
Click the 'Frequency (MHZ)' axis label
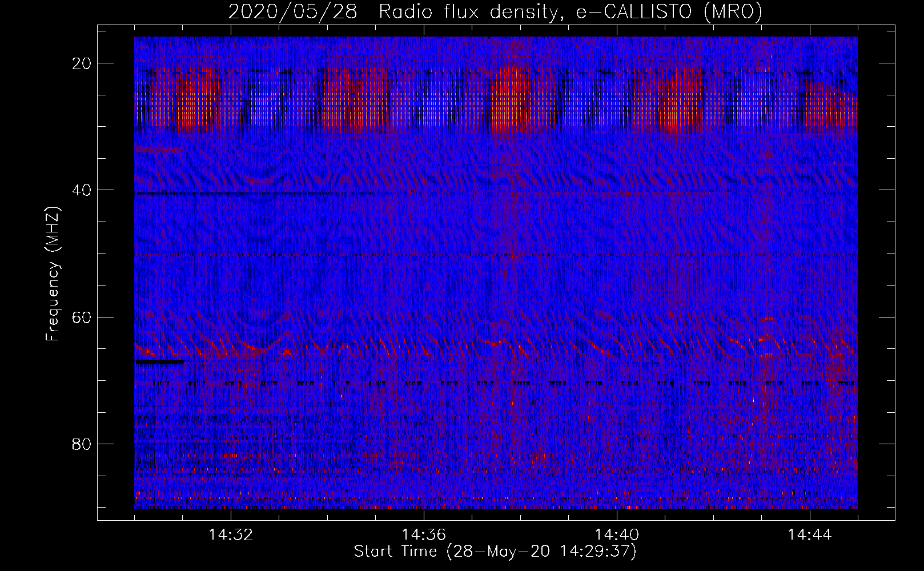pyautogui.click(x=53, y=274)
